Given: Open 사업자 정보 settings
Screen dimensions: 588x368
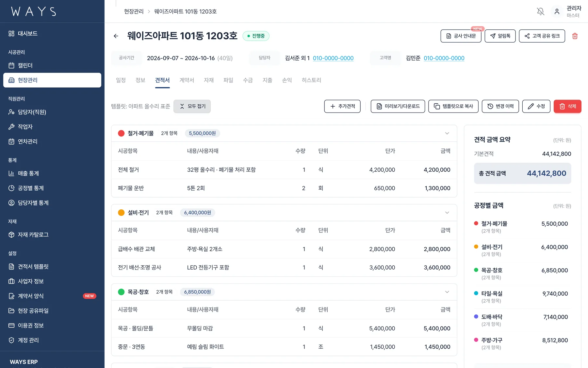Looking at the screenshot, I should pyautogui.click(x=52, y=281).
